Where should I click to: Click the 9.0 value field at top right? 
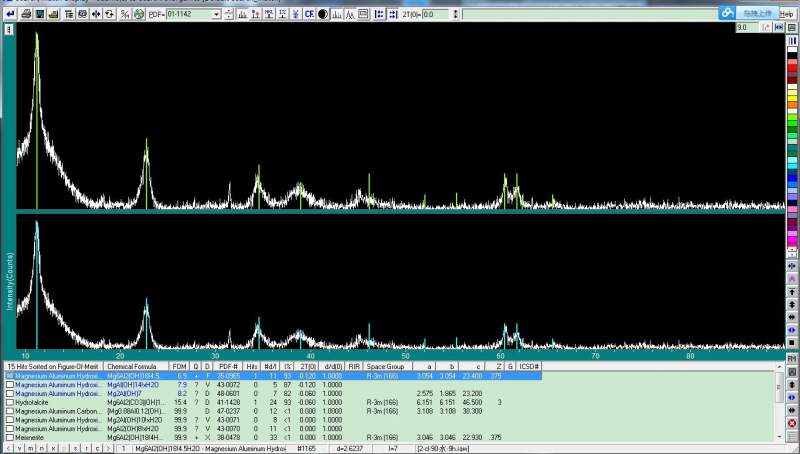click(x=747, y=28)
